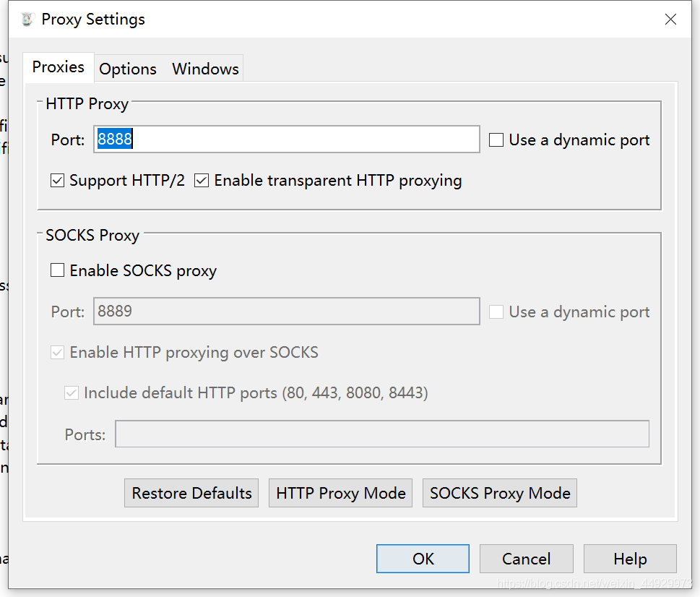
Task: Click the Restore Defaults button
Action: pyautogui.click(x=191, y=493)
